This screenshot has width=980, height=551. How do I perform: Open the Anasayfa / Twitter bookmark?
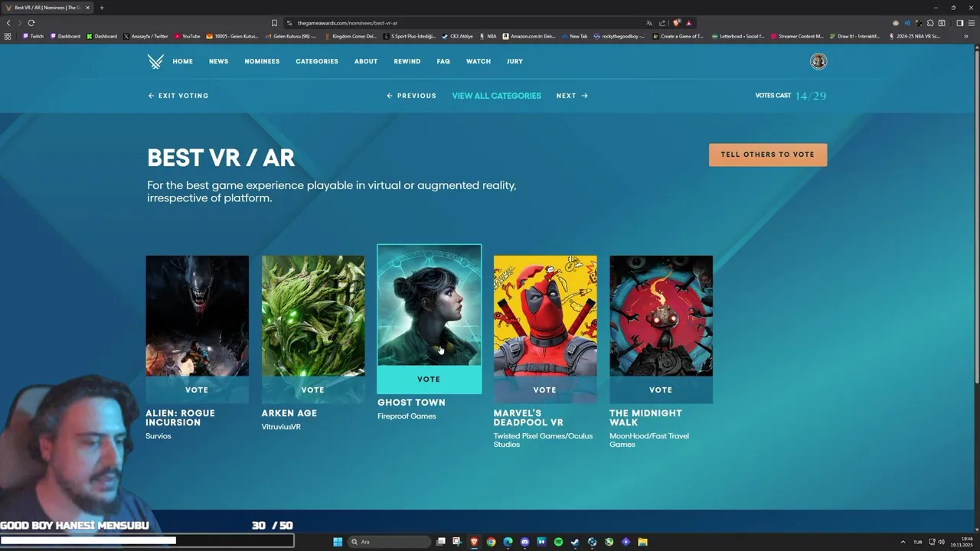[145, 36]
